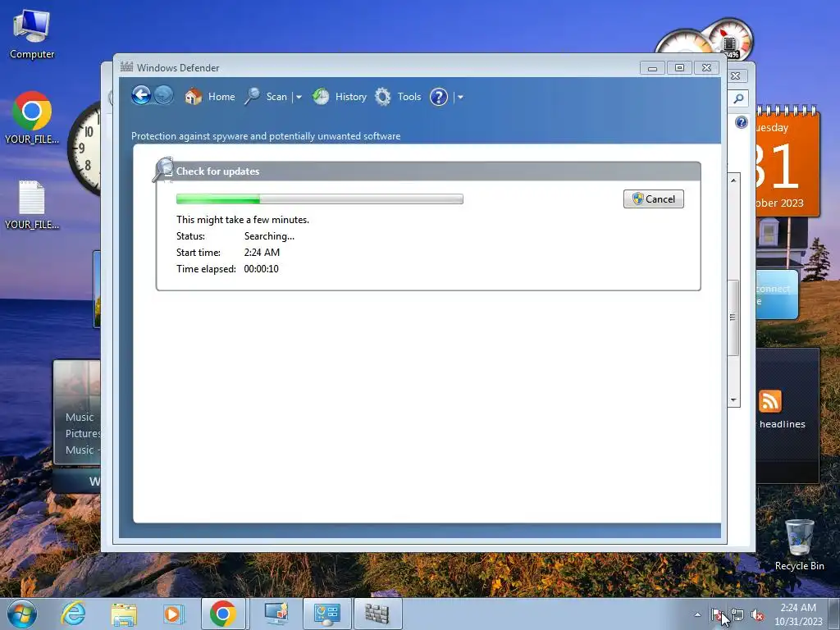This screenshot has width=840, height=630.
Task: Start a scan with the Scan button
Action: 266,97
